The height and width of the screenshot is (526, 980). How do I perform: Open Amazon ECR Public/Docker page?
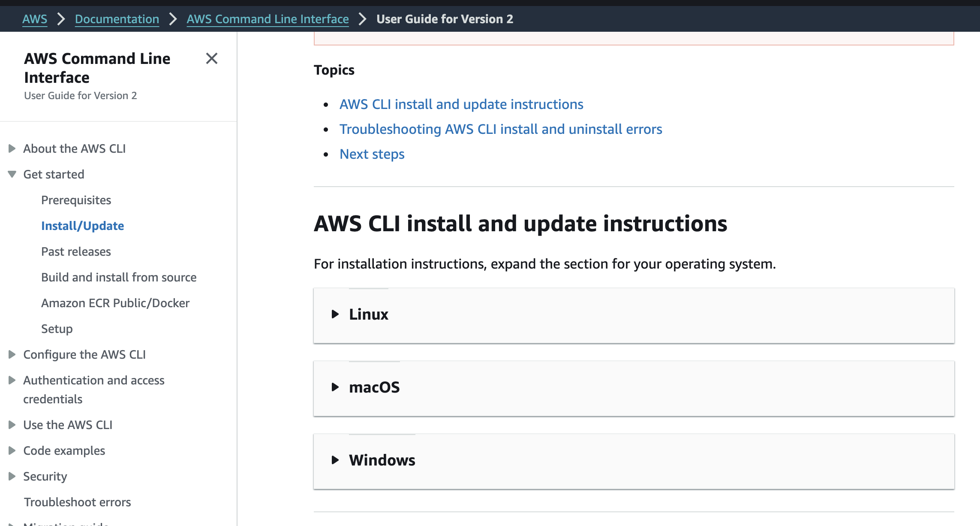[115, 303]
